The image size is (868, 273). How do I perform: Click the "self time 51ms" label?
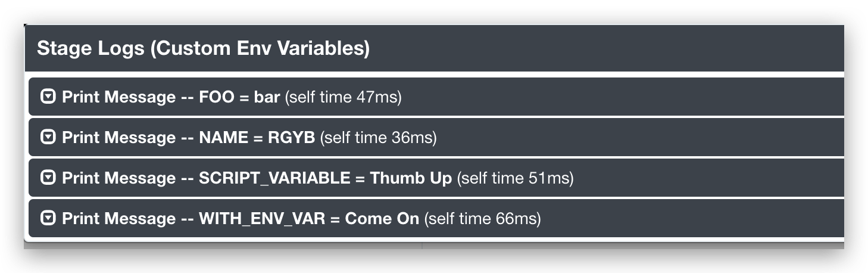(x=515, y=178)
